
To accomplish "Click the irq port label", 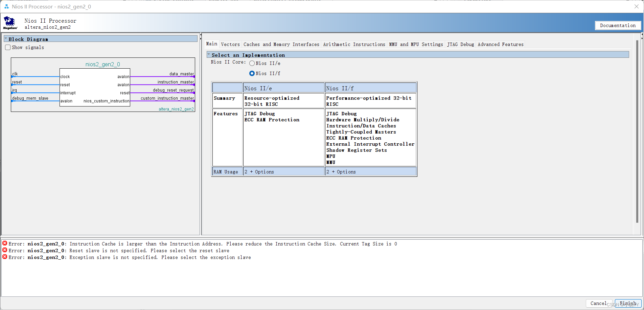I will pos(15,90).
